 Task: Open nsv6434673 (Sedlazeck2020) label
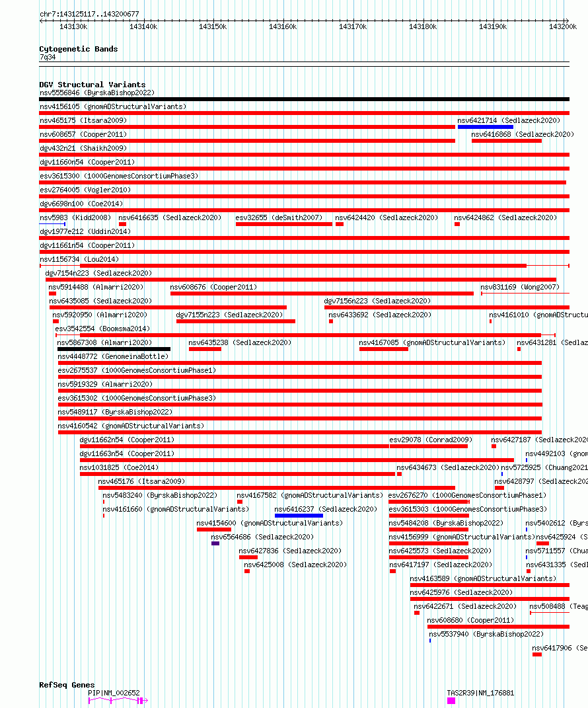pyautogui.click(x=448, y=468)
